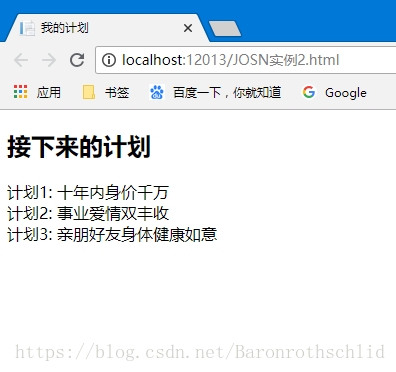Click the page favicon on the 我的计划 tab

pos(27,28)
